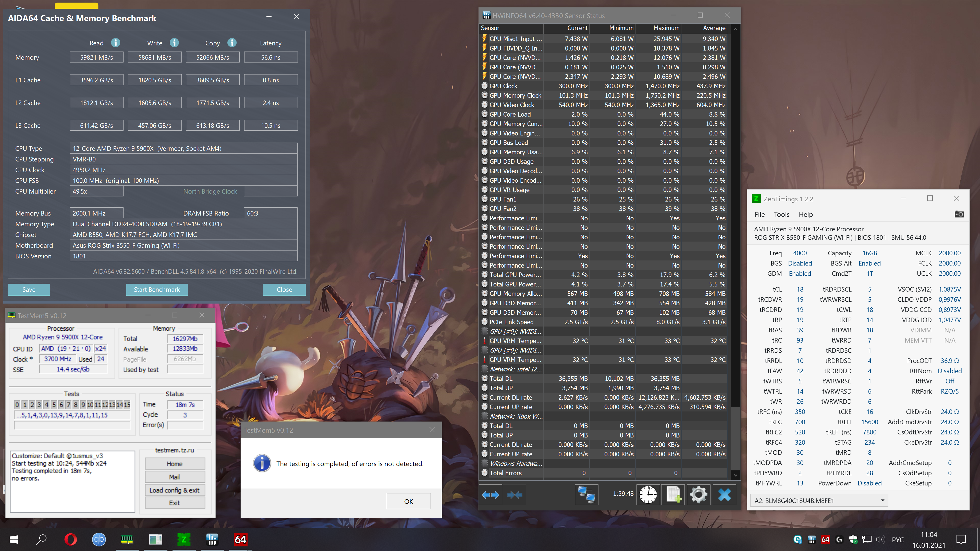Click HWiNFO log file add icon
The width and height of the screenshot is (980, 551).
coord(673,495)
